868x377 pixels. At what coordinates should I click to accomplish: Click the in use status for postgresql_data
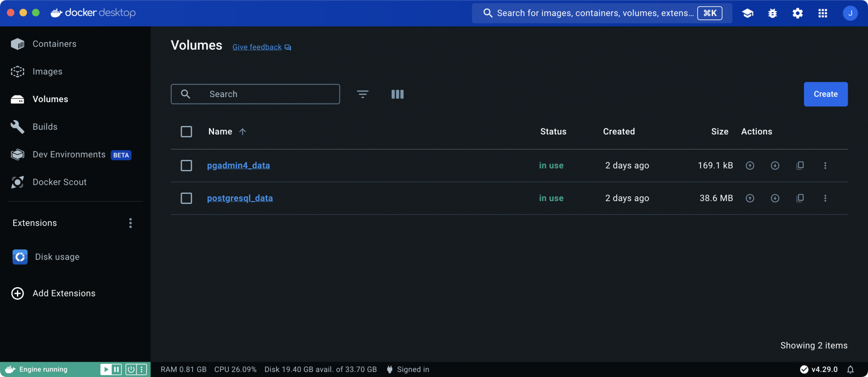551,198
